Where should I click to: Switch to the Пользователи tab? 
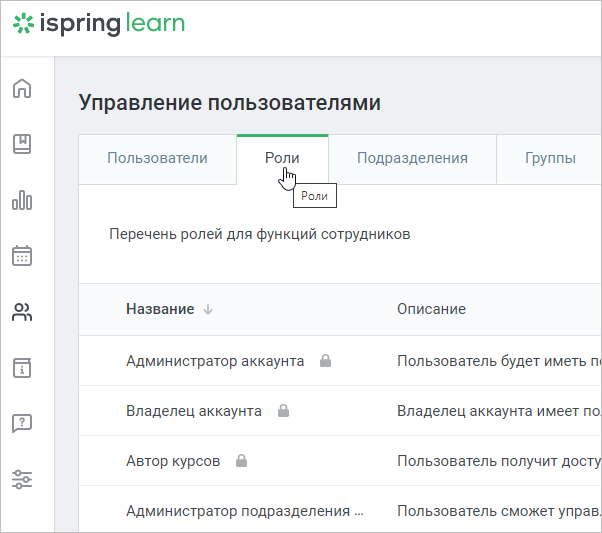coord(157,158)
